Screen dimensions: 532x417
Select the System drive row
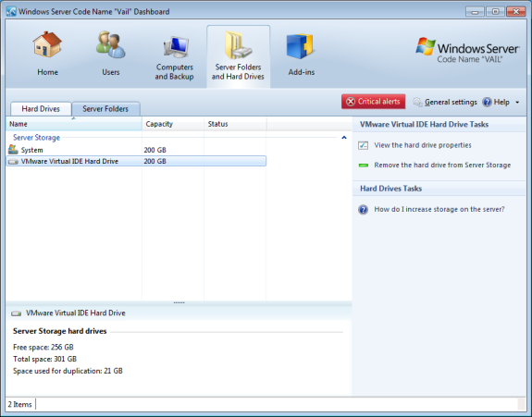(136, 150)
